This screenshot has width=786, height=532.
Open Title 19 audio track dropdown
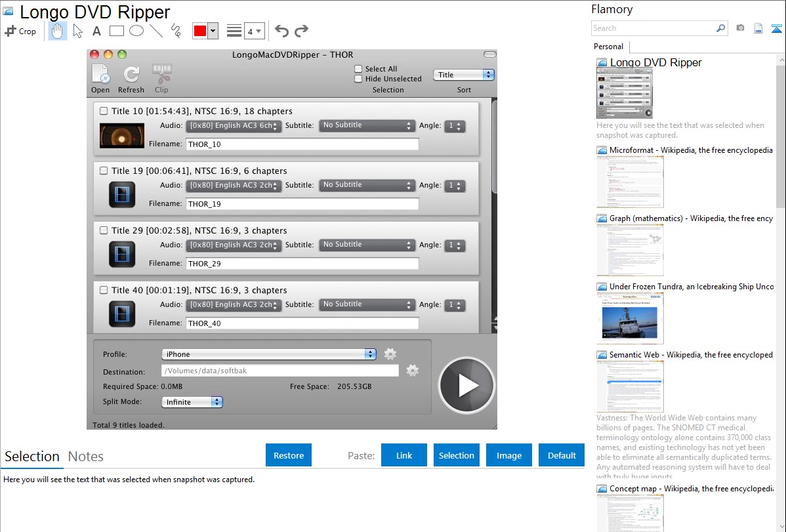234,186
